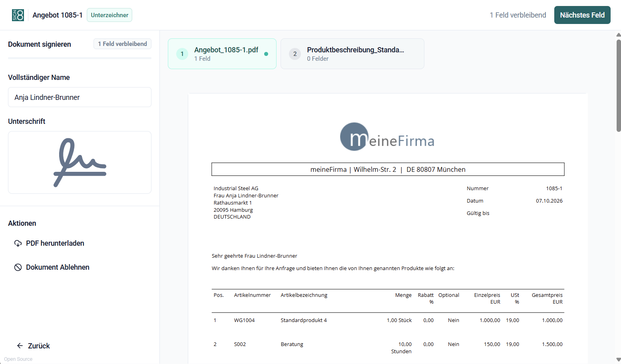621x364 pixels.
Task: Click the Vollständiger Name input field
Action: click(80, 97)
